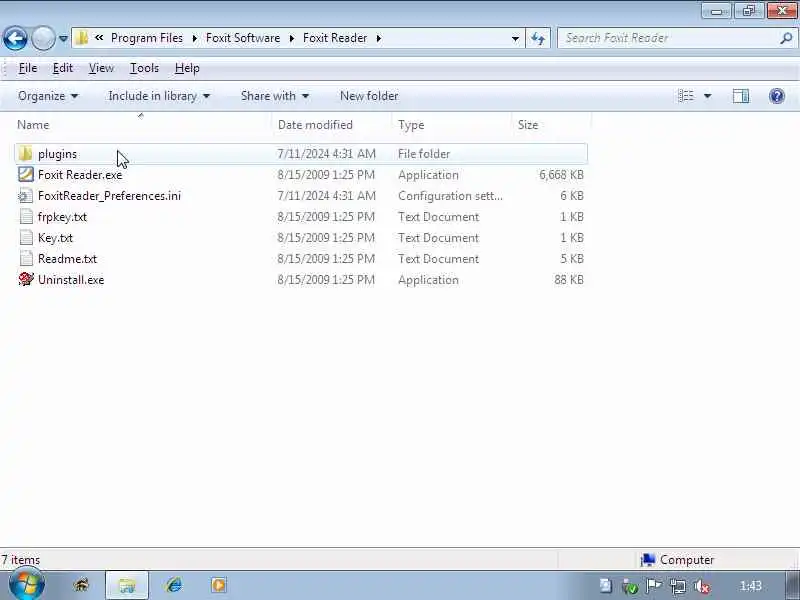Open address bar previous locations dropdown

tap(515, 38)
